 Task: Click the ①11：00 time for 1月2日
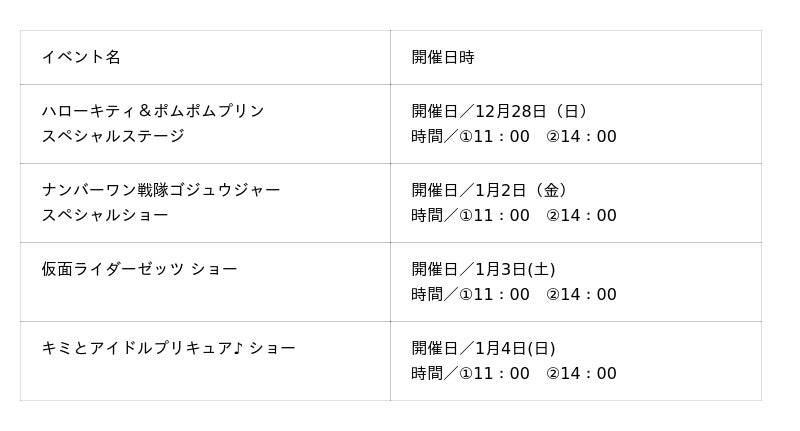494,215
